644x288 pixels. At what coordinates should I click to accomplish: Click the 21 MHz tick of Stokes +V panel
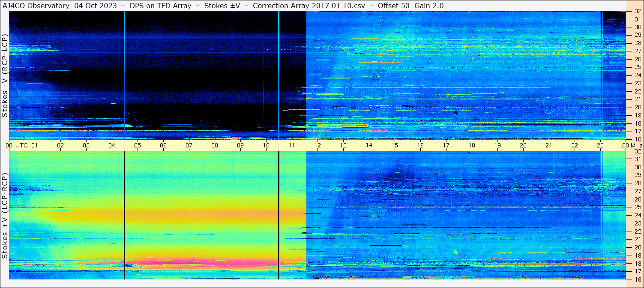pyautogui.click(x=637, y=239)
